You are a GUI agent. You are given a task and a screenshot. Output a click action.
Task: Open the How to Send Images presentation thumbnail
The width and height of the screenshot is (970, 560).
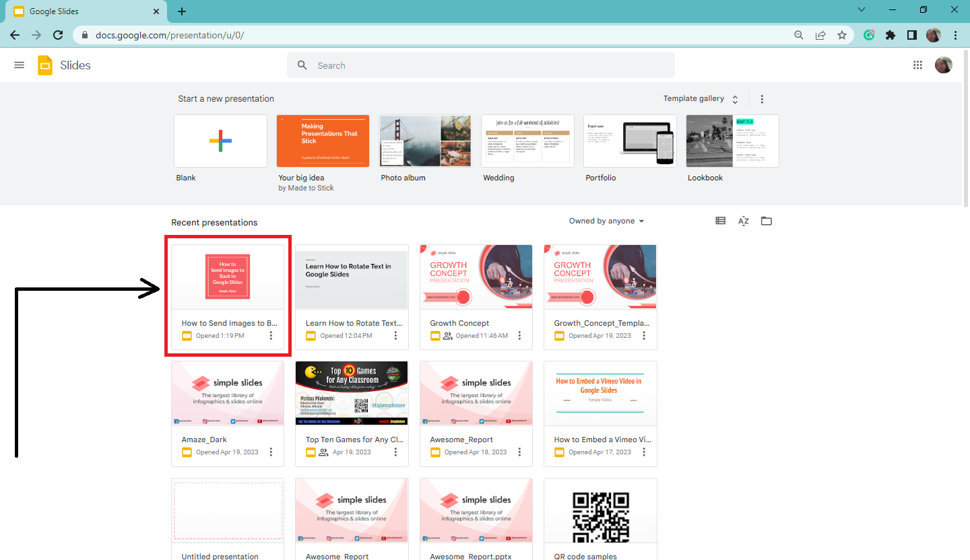click(x=227, y=277)
